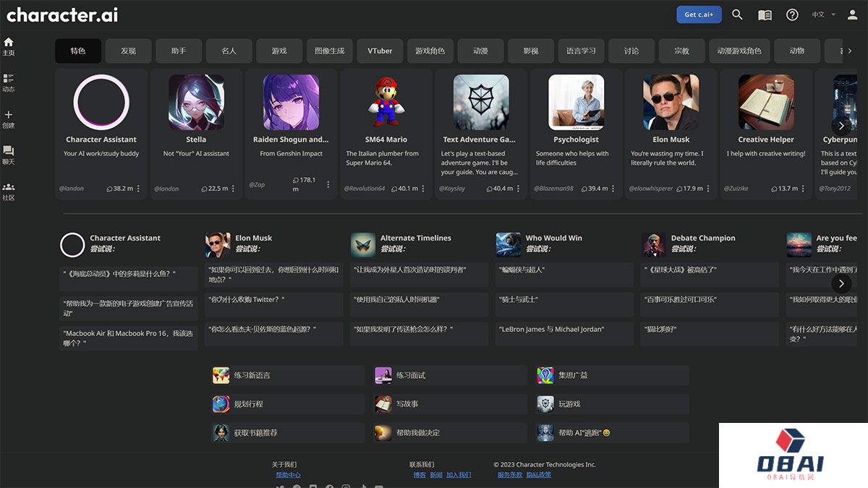Open the SM64 Mario character avatar
This screenshot has height=488, width=868.
pos(386,102)
